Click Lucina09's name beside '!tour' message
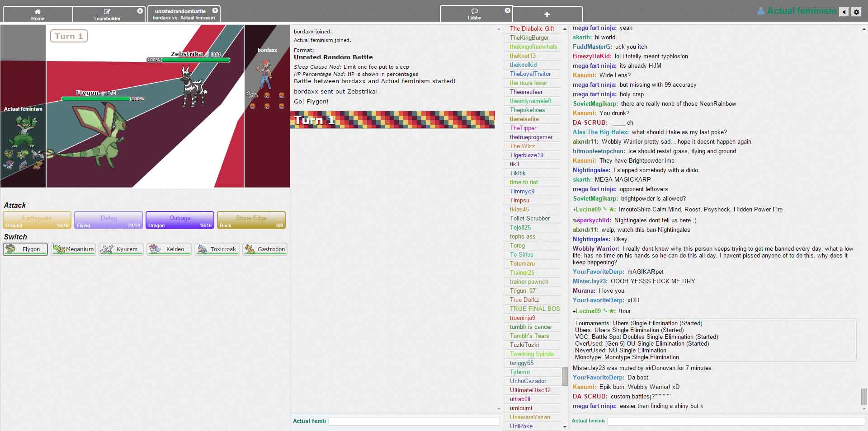Screen dimensions: 868x431 coord(594,311)
